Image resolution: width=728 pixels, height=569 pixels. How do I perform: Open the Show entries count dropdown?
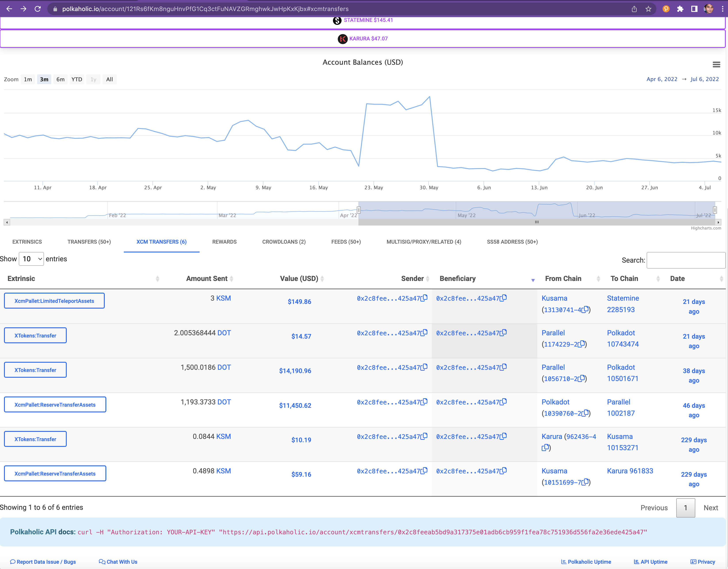tap(31, 259)
